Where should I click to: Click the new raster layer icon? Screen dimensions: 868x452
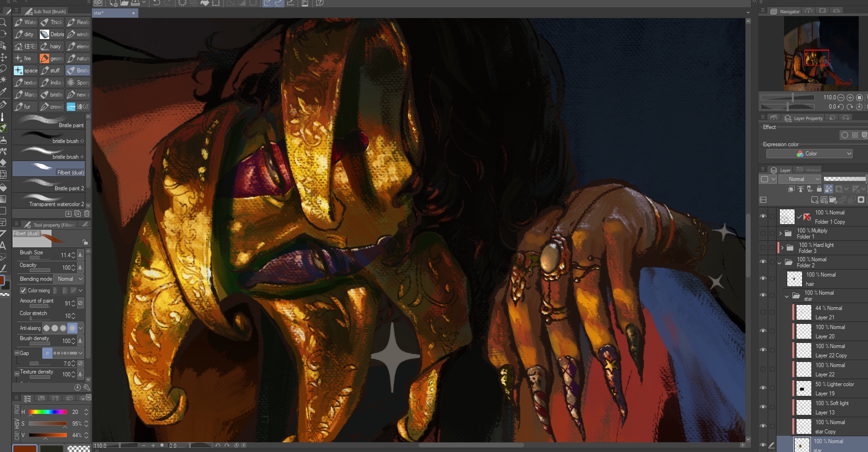tap(815, 200)
